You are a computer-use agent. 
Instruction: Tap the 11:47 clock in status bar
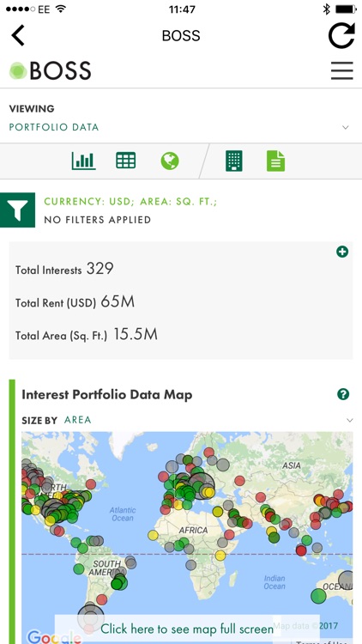pyautogui.click(x=181, y=9)
